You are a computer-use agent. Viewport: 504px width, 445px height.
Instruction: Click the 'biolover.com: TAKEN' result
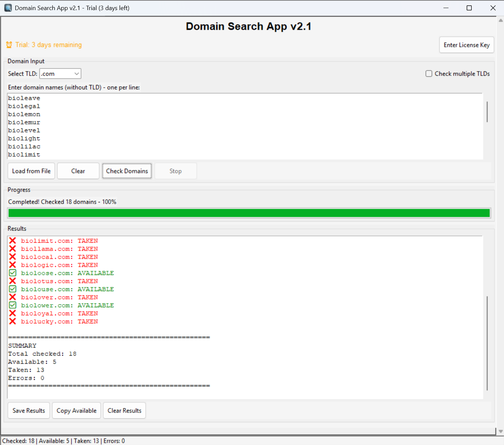point(59,297)
